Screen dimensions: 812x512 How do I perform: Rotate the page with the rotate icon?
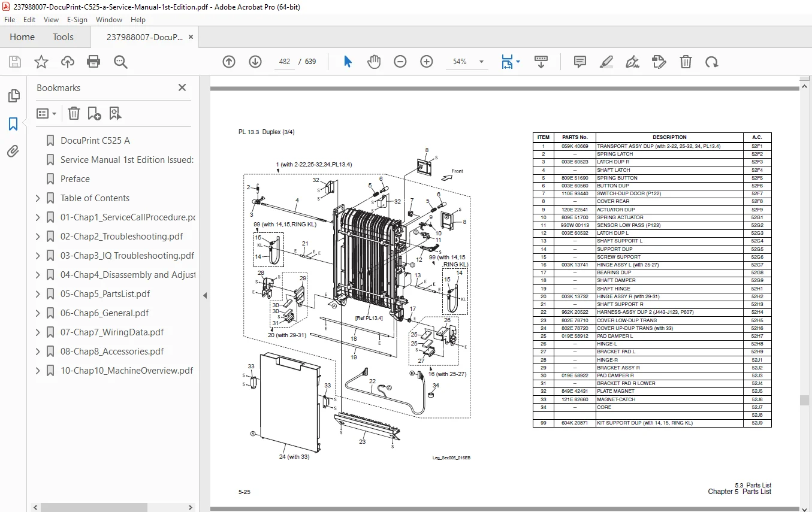click(711, 62)
